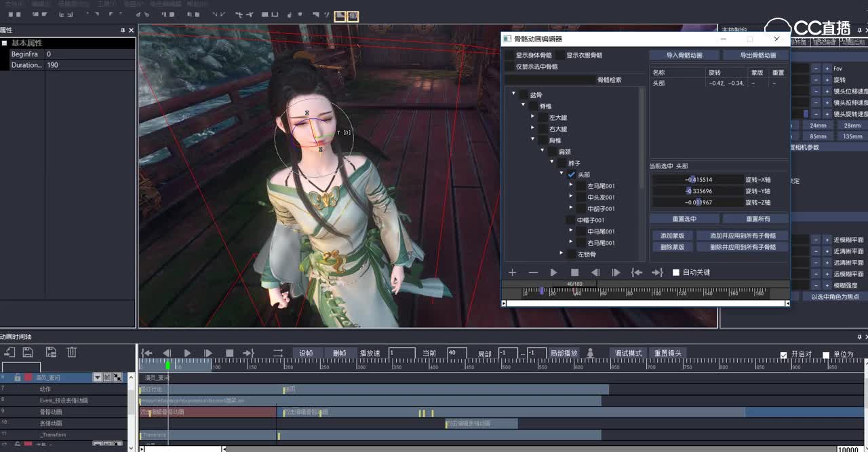Viewport: 868px width, 452px height.
Task: Click 导出骨骼动画 button
Action: (756, 56)
